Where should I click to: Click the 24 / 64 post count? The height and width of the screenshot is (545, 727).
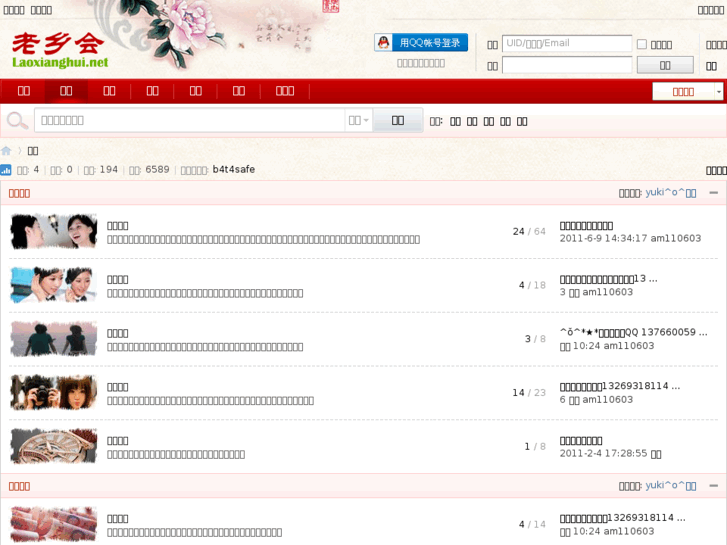[529, 231]
